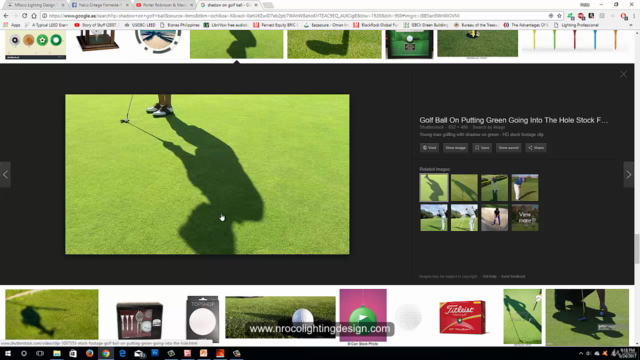
Task: Bookmark this page with the star icon
Action: (559, 16)
